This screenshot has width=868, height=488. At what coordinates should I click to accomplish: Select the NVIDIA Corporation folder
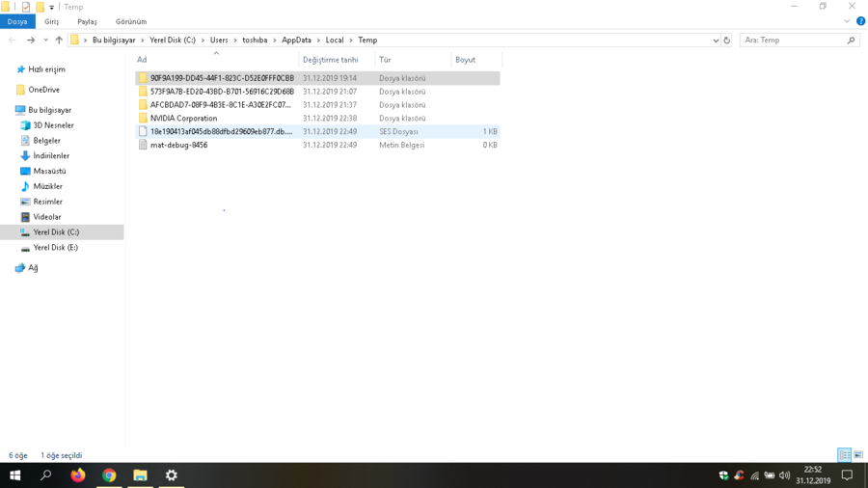coord(317,118)
